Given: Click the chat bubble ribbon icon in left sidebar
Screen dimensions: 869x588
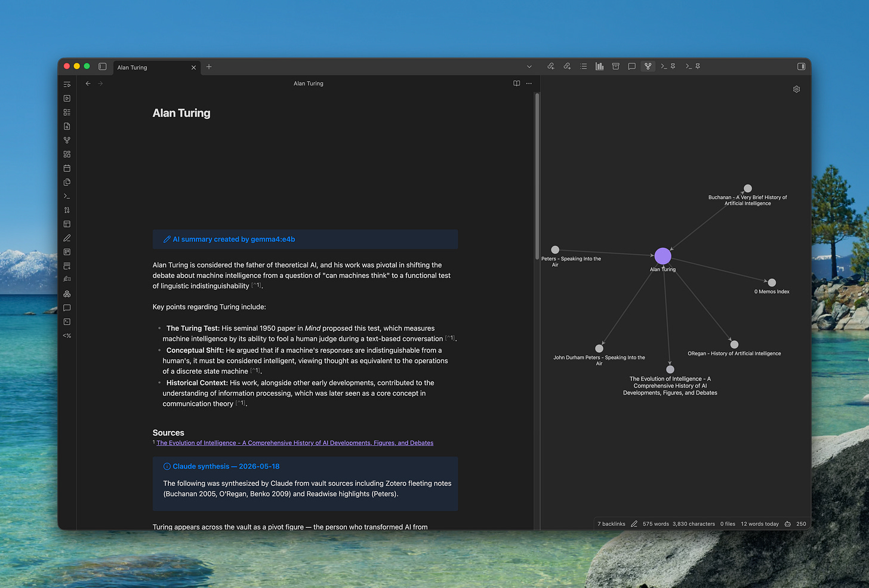Looking at the screenshot, I should 67,308.
